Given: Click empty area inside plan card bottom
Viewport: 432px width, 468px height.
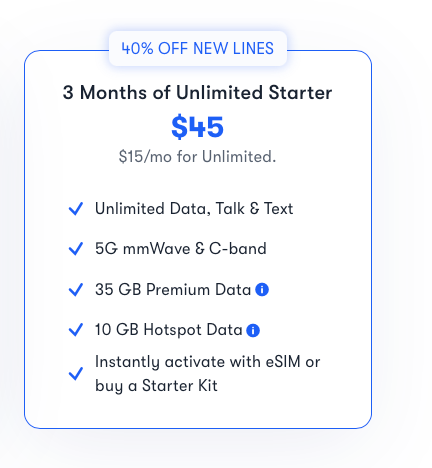Looking at the screenshot, I should [197, 413].
